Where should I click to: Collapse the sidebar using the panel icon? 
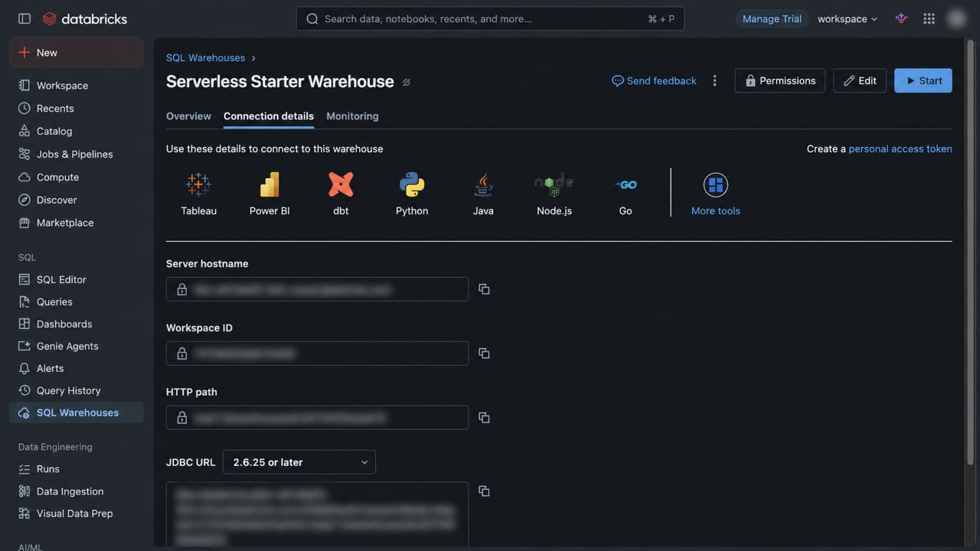pyautogui.click(x=24, y=18)
